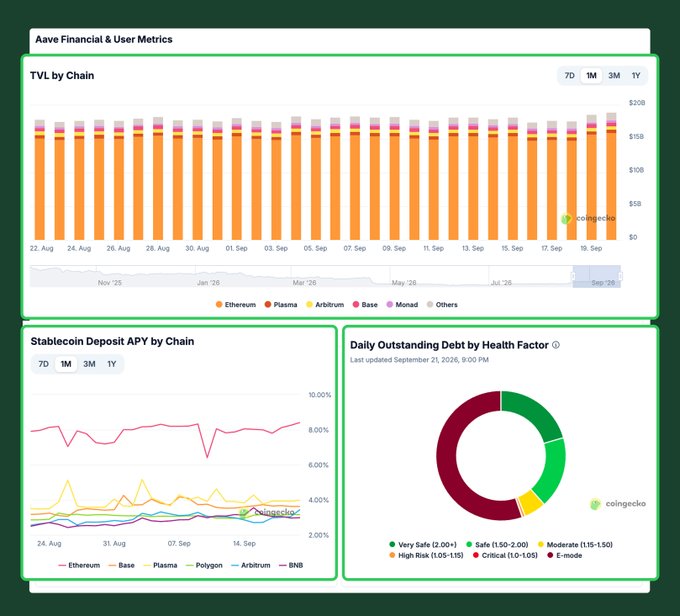Screen dimensions: 680x616
Task: Click the $20B axis label
Action: click(637, 103)
